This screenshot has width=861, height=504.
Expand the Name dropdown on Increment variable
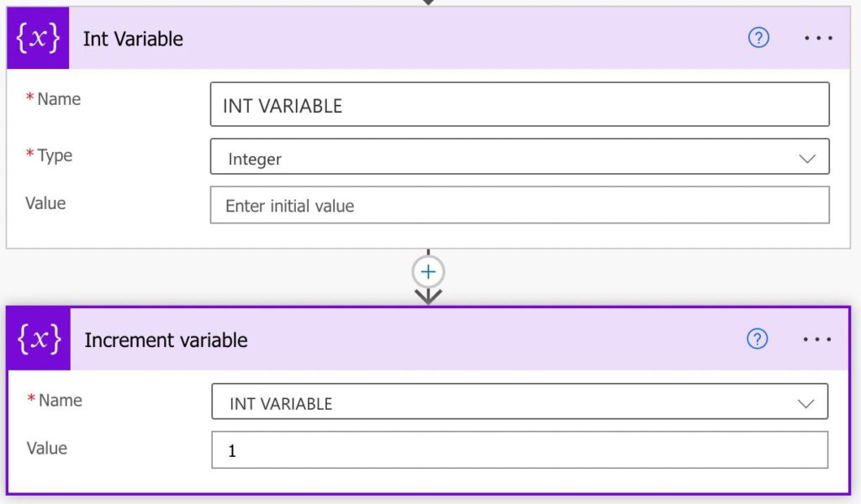coord(806,402)
